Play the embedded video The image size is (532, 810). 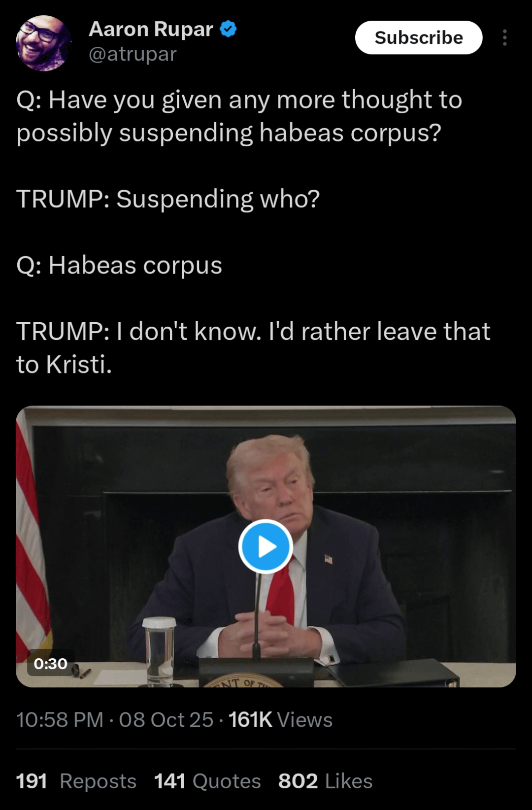[266, 546]
